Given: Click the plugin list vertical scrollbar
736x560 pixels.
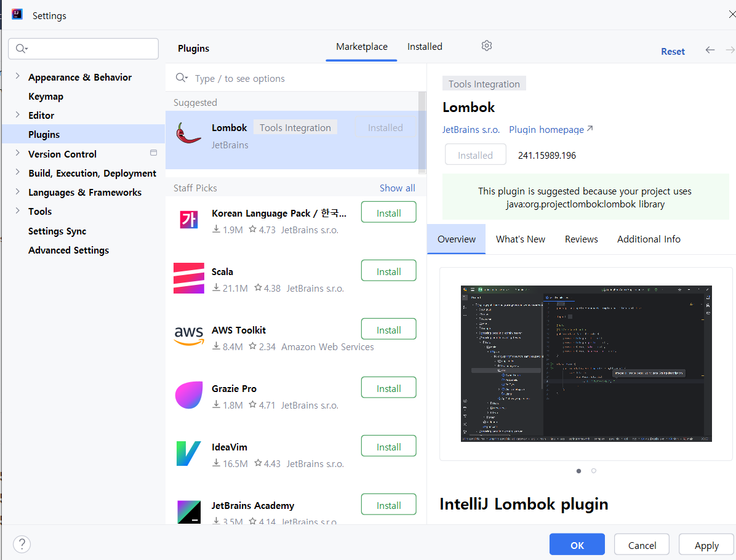Looking at the screenshot, I should coord(422,133).
